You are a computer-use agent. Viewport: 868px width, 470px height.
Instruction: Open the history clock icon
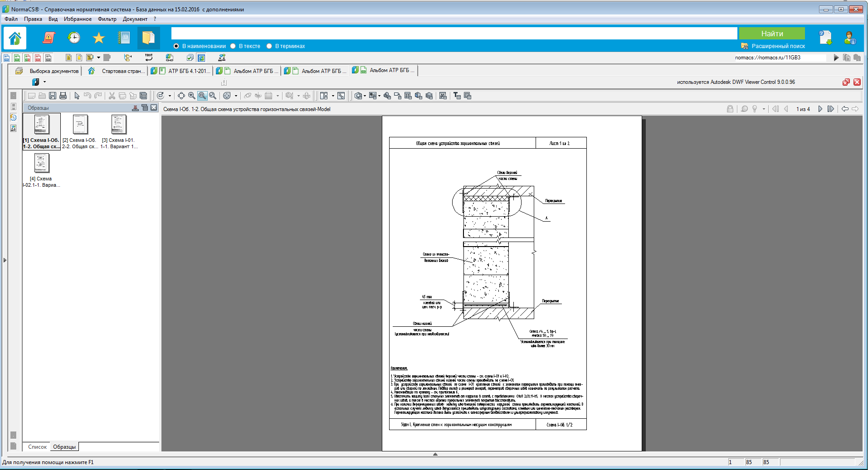[73, 38]
